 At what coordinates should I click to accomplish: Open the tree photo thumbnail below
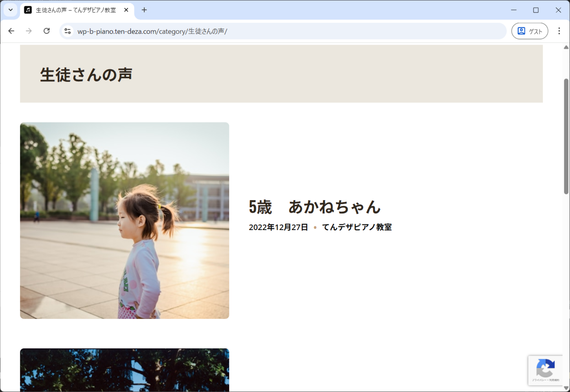tap(124, 370)
